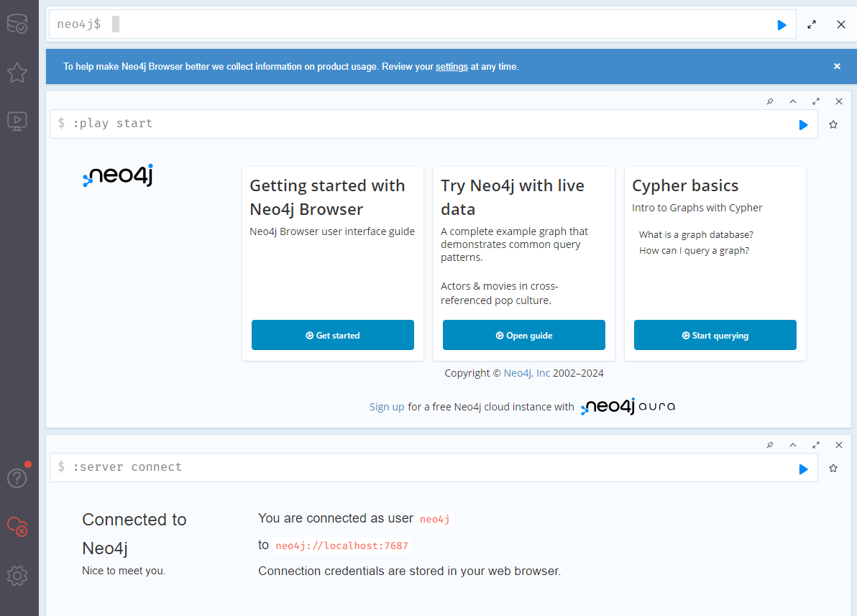Open the Database Information sidebar icon
The image size is (857, 616).
coord(17,24)
